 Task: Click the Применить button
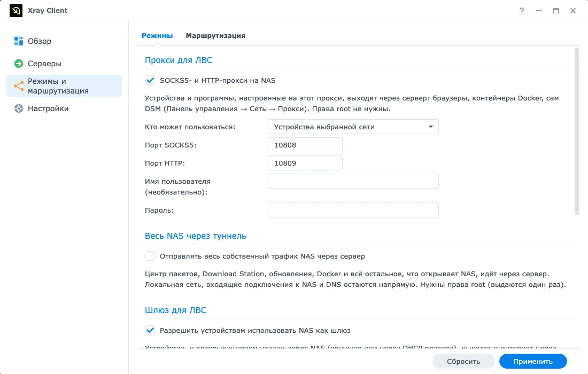[533, 361]
